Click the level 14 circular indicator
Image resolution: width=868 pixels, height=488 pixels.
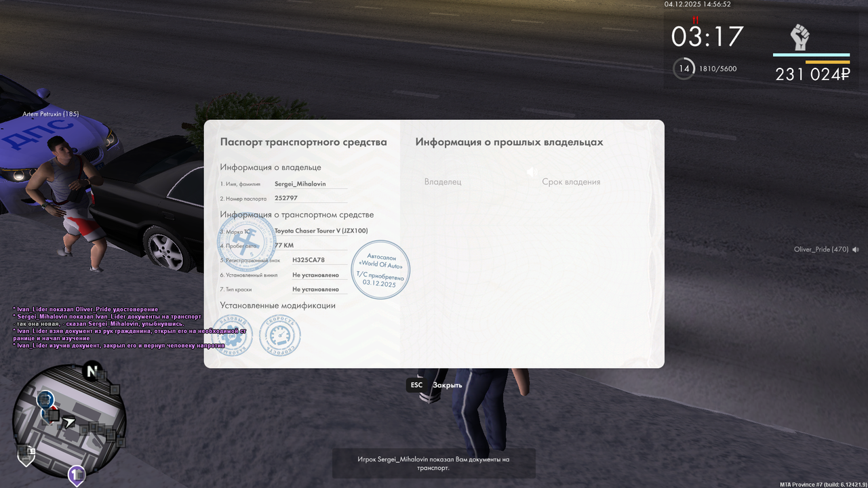tap(684, 68)
